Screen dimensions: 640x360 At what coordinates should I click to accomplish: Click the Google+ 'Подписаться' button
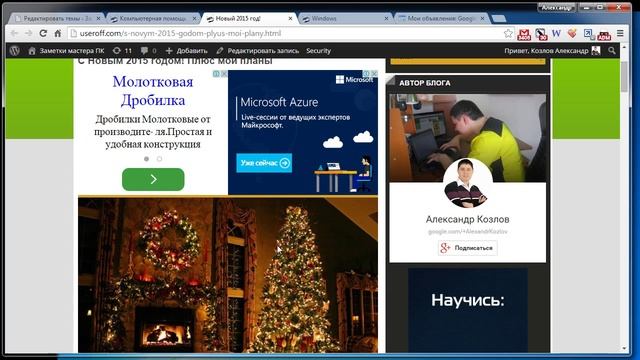tap(468, 248)
